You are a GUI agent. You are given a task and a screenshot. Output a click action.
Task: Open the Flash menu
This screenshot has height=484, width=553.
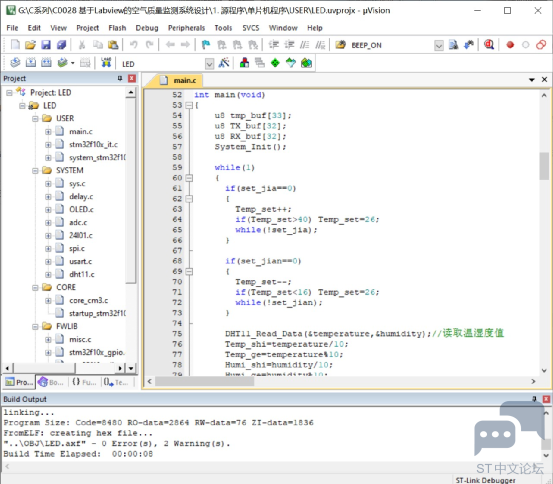tap(117, 28)
